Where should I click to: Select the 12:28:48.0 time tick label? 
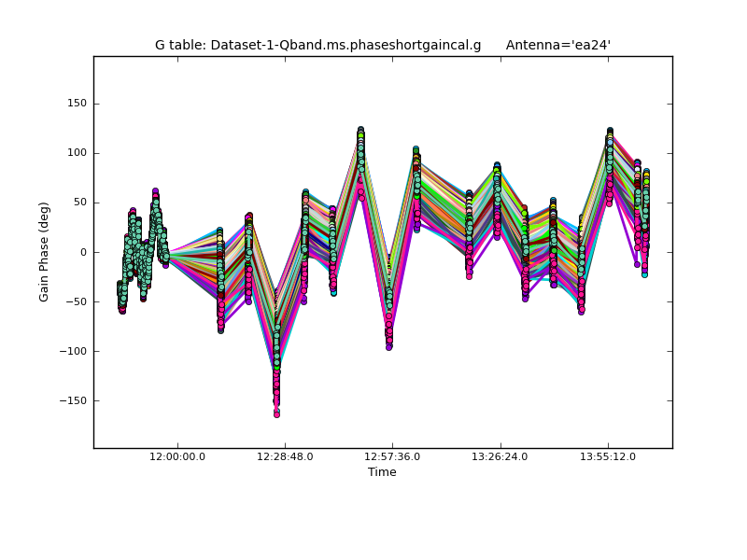285,456
